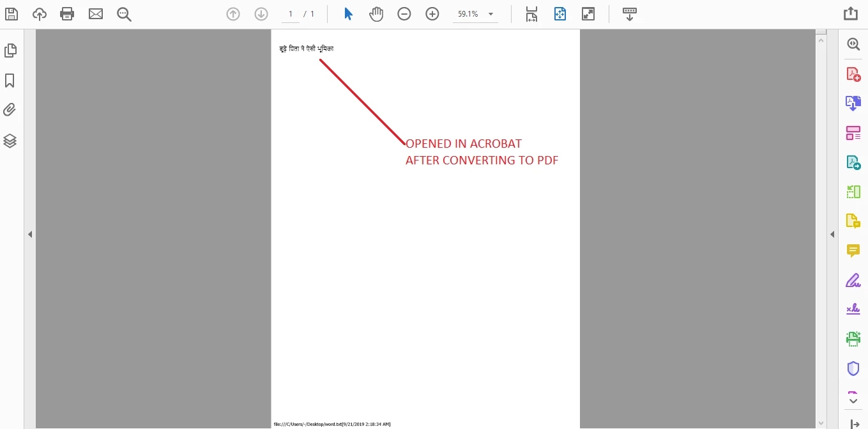
Task: Open the yellow Comment note tool
Action: 853,221
